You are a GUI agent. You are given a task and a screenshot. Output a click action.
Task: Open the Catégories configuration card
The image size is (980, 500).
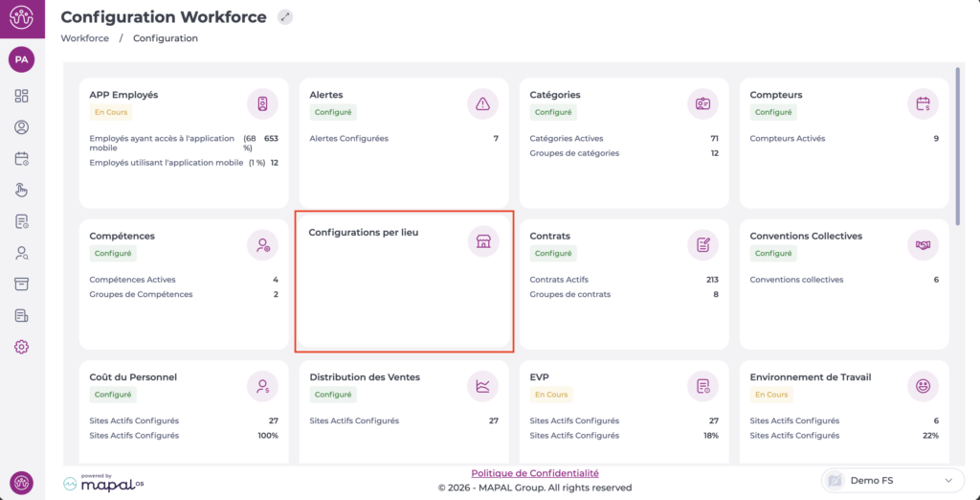[x=624, y=144]
